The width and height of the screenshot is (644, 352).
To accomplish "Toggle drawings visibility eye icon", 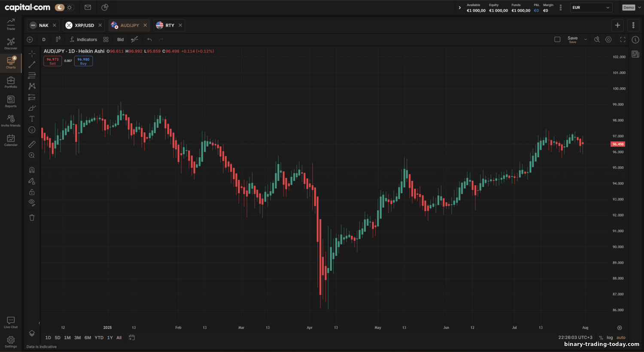I will pyautogui.click(x=32, y=202).
